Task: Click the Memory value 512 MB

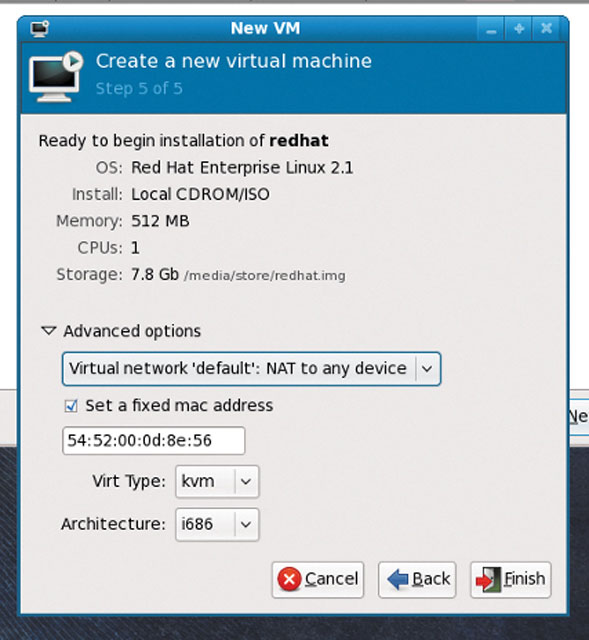Action: pyautogui.click(x=160, y=221)
